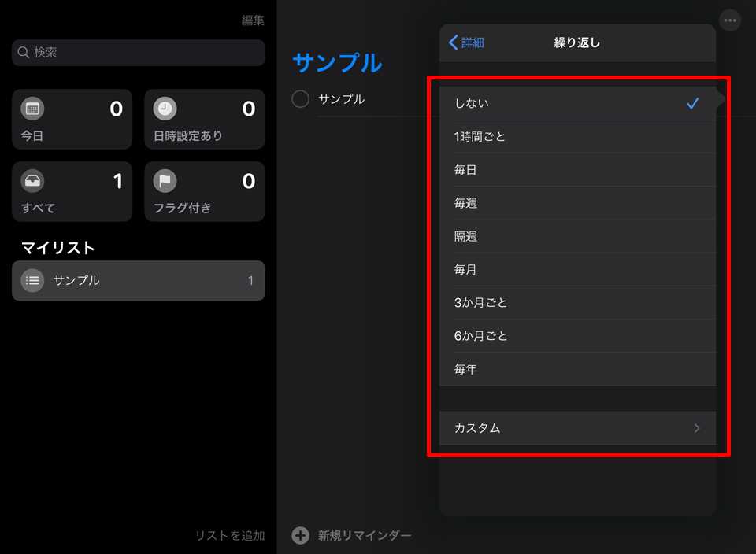Select the しない repeat option

577,103
